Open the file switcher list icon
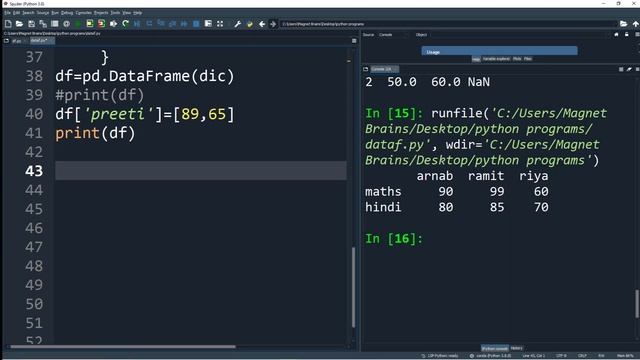The height and width of the screenshot is (360, 640). pyautogui.click(x=54, y=24)
